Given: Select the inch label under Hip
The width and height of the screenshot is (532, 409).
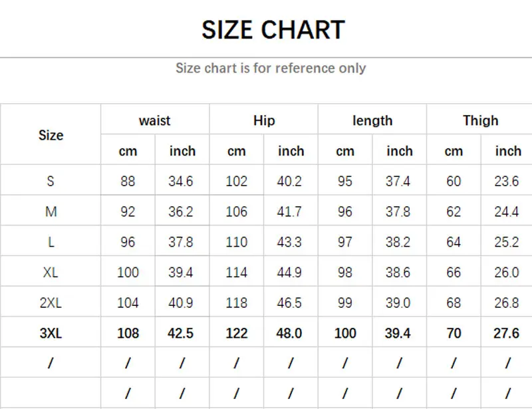Looking at the screenshot, I should point(291,150).
